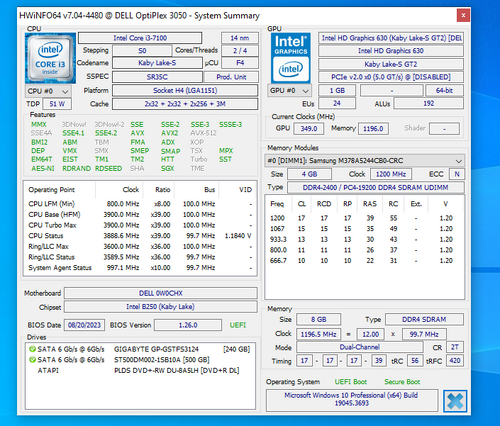Select the 1067 frequency timing row

point(364,229)
